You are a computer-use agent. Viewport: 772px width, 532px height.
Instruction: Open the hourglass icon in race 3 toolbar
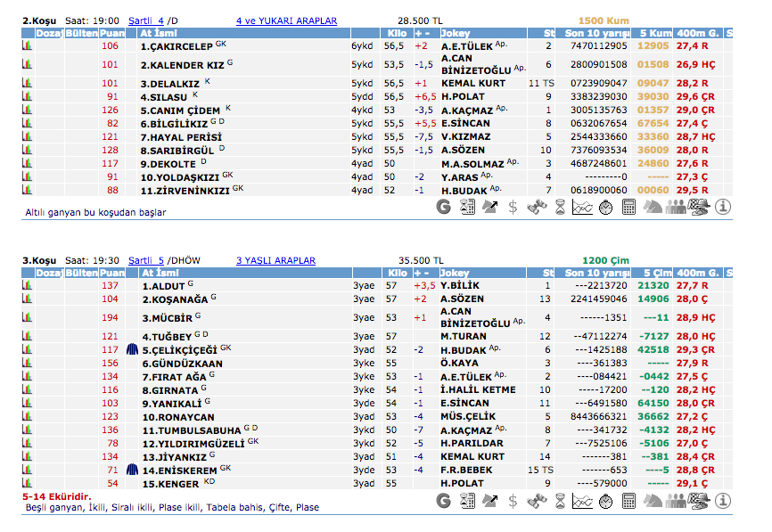tap(560, 502)
